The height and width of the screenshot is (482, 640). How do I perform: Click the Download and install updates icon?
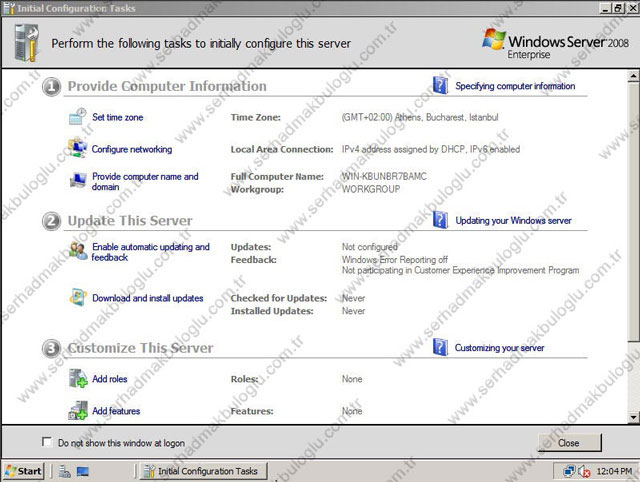pos(78,297)
